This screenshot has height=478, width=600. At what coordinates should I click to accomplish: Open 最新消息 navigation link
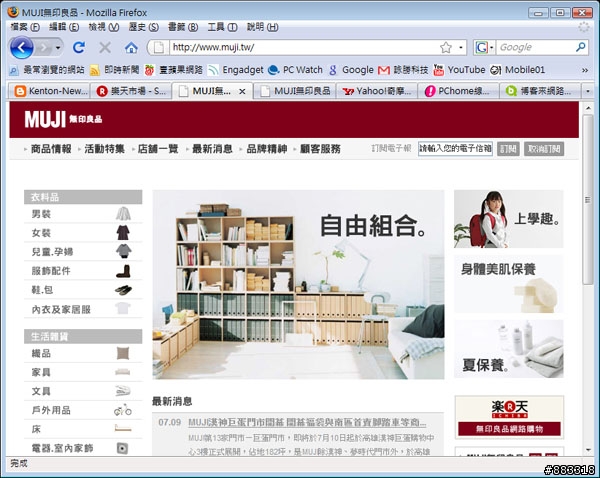[212, 149]
